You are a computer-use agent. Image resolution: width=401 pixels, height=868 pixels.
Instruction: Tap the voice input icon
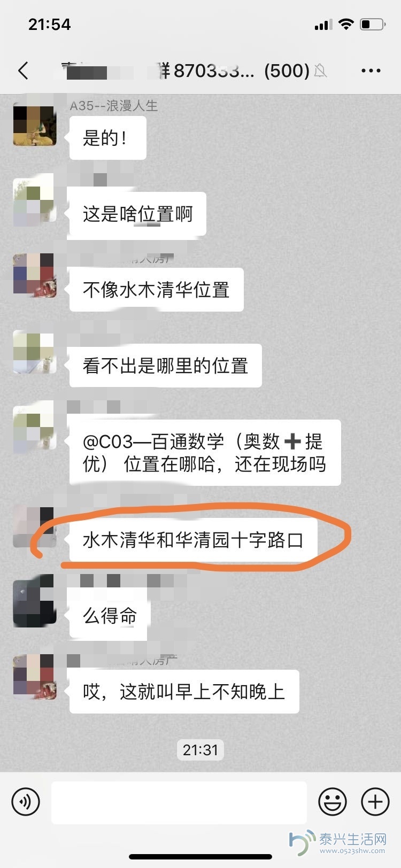coord(26,802)
